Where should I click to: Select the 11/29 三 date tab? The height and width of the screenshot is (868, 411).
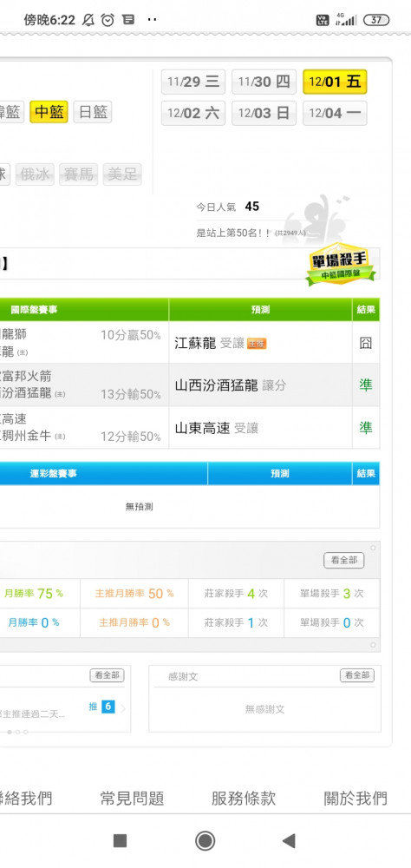[193, 82]
